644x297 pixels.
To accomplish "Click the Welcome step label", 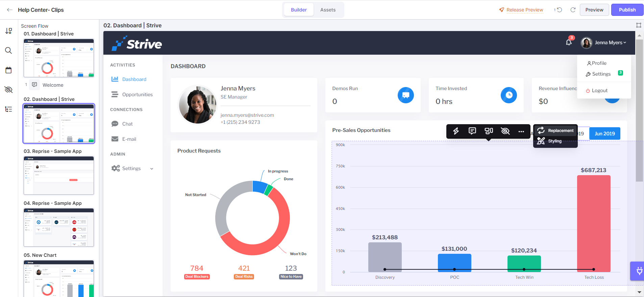I will pyautogui.click(x=53, y=85).
